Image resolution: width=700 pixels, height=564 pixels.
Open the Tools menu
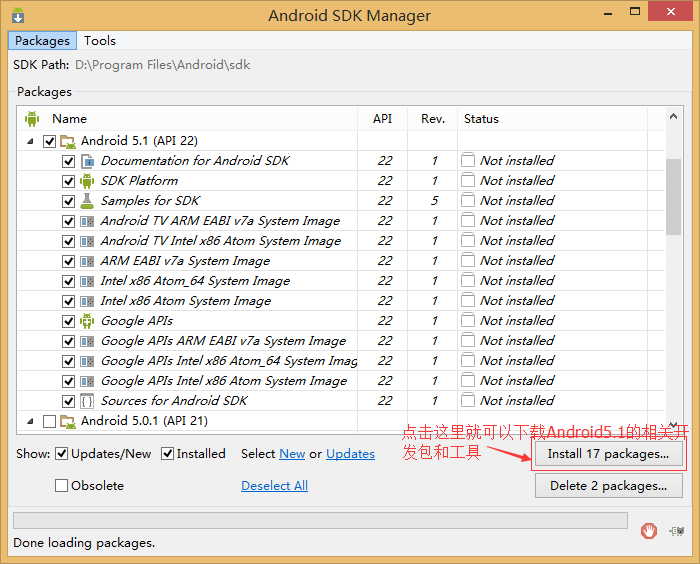coord(100,41)
